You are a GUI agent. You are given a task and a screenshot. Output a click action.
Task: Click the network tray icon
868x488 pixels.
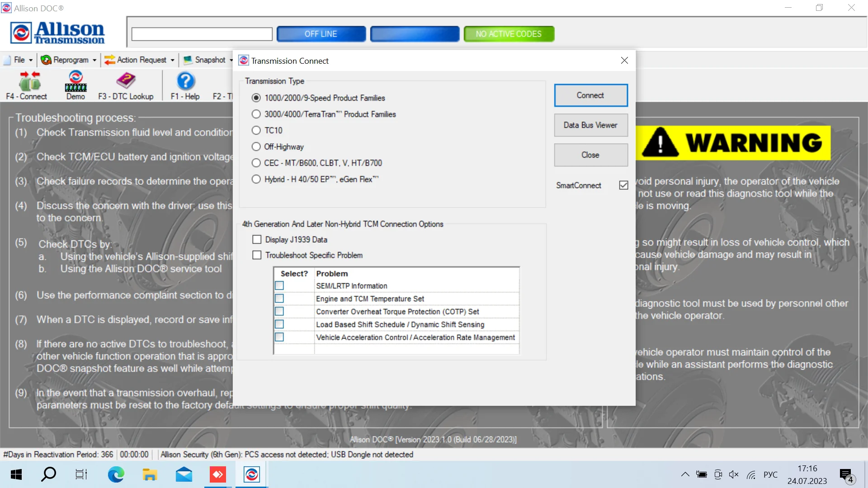coord(751,474)
